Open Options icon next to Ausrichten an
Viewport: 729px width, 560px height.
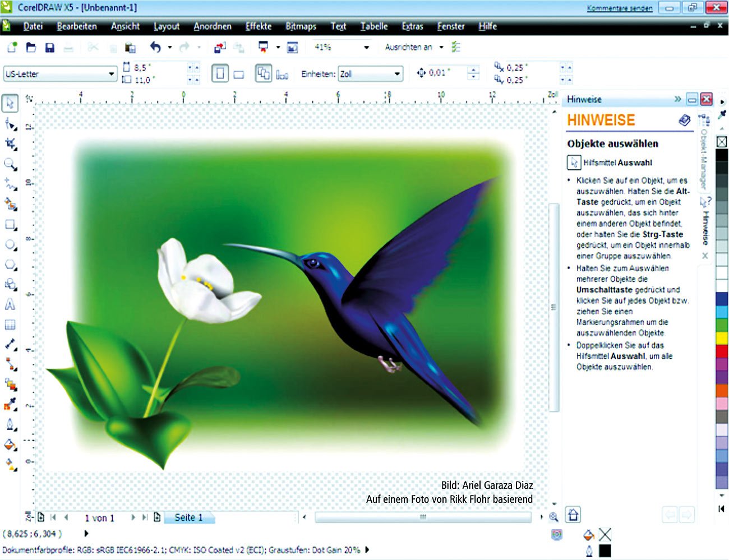pyautogui.click(x=456, y=47)
